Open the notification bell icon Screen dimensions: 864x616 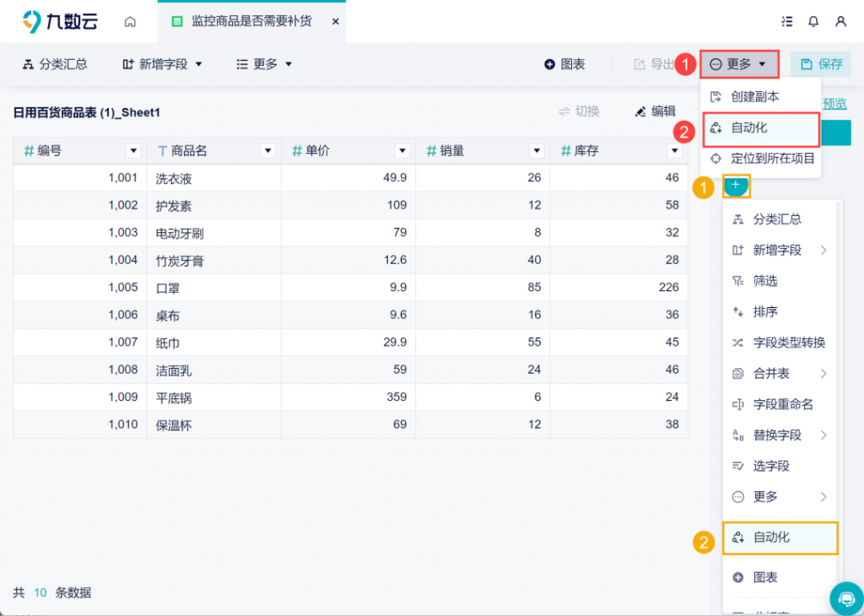(813, 21)
